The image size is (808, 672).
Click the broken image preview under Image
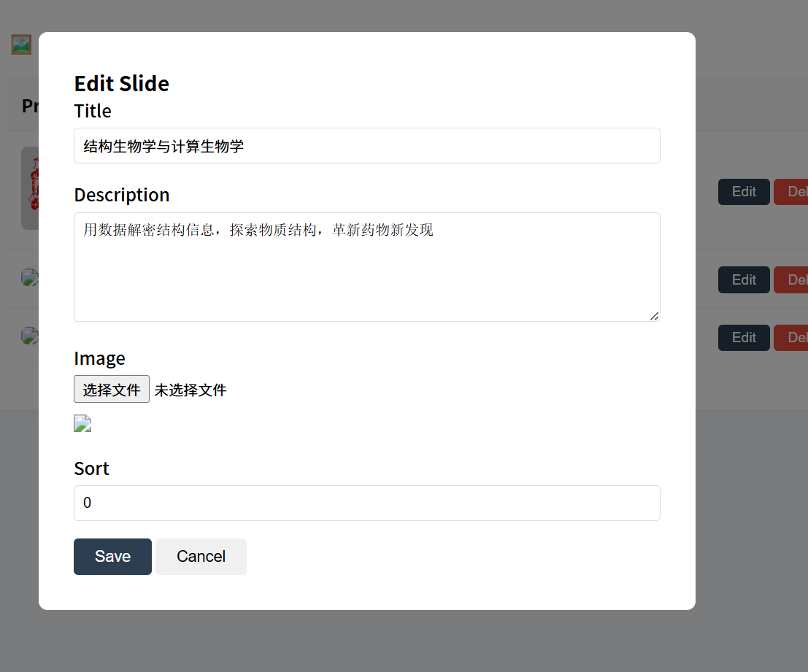[82, 423]
